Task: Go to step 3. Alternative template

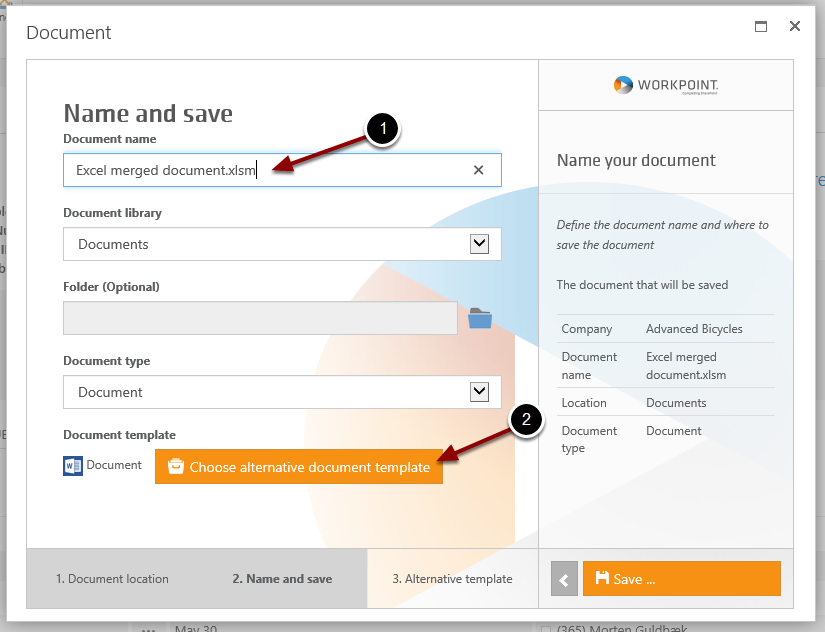Action: coord(452,579)
